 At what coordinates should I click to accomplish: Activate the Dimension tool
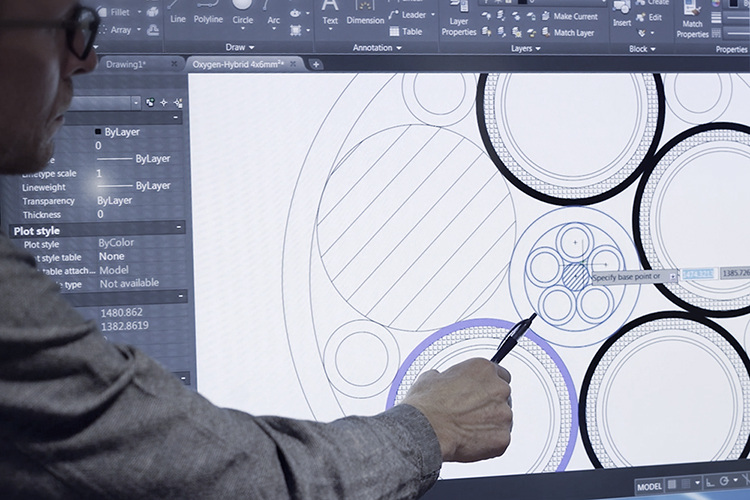click(365, 14)
